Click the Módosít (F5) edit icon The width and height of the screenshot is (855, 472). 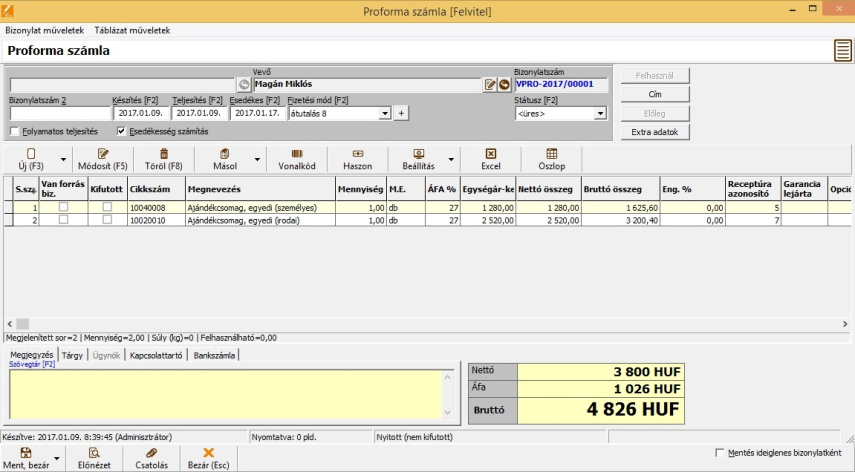click(103, 153)
